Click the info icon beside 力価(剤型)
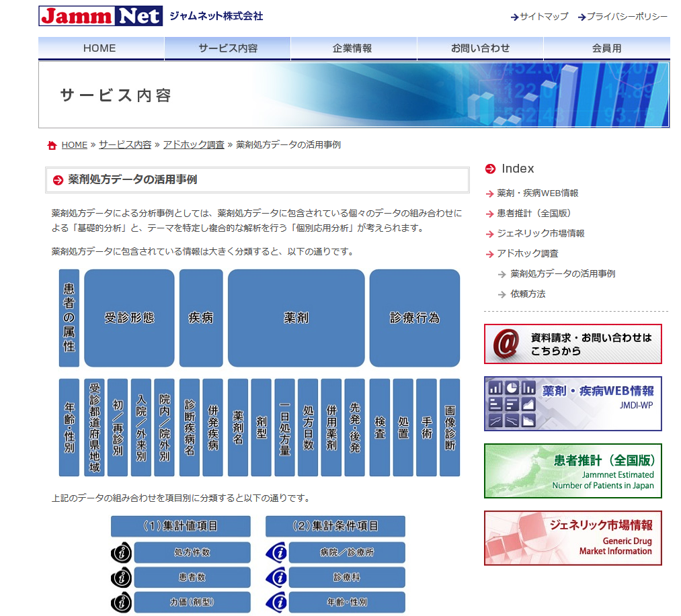Image resolution: width=681 pixels, height=616 pixels. tap(121, 602)
